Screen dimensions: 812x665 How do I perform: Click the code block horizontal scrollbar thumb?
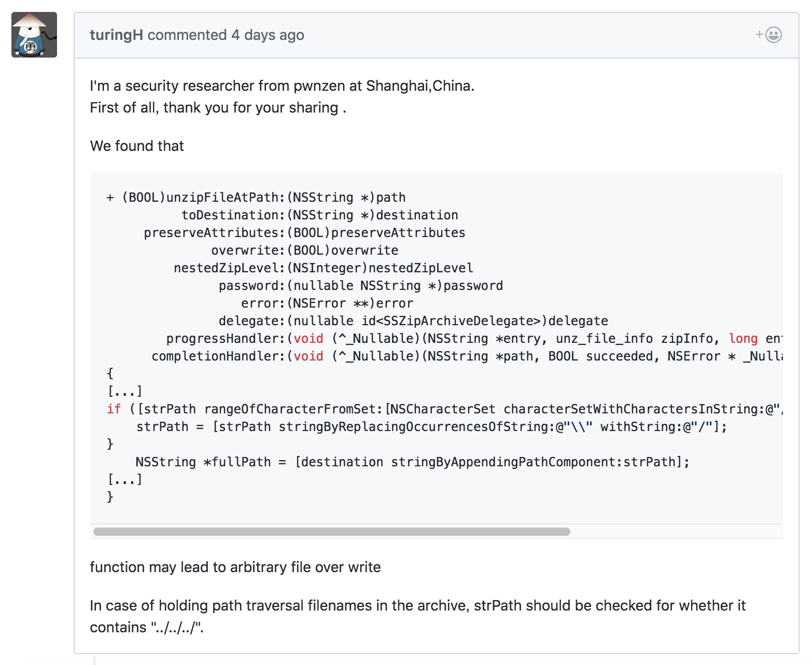pyautogui.click(x=331, y=532)
